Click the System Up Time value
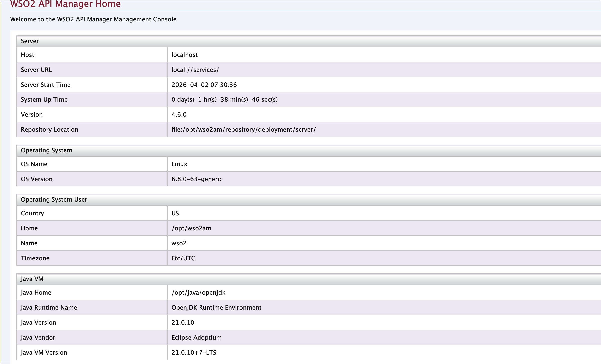The width and height of the screenshot is (601, 364). pos(224,100)
